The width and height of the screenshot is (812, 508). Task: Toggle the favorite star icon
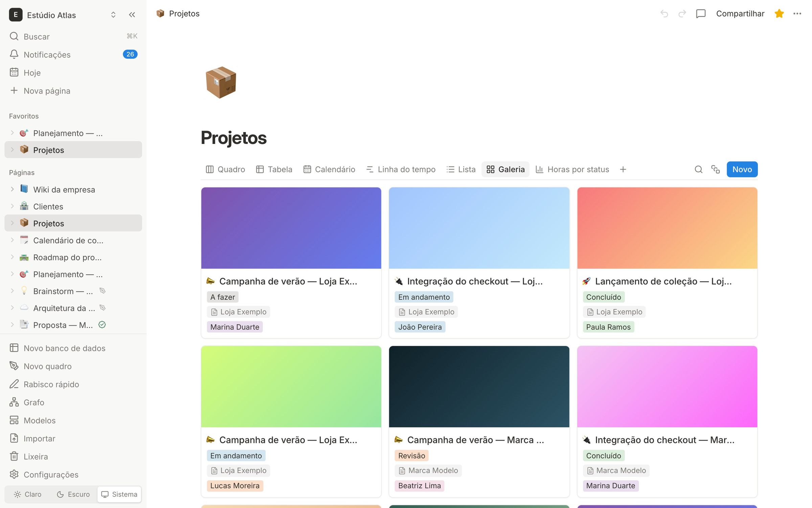[779, 14]
